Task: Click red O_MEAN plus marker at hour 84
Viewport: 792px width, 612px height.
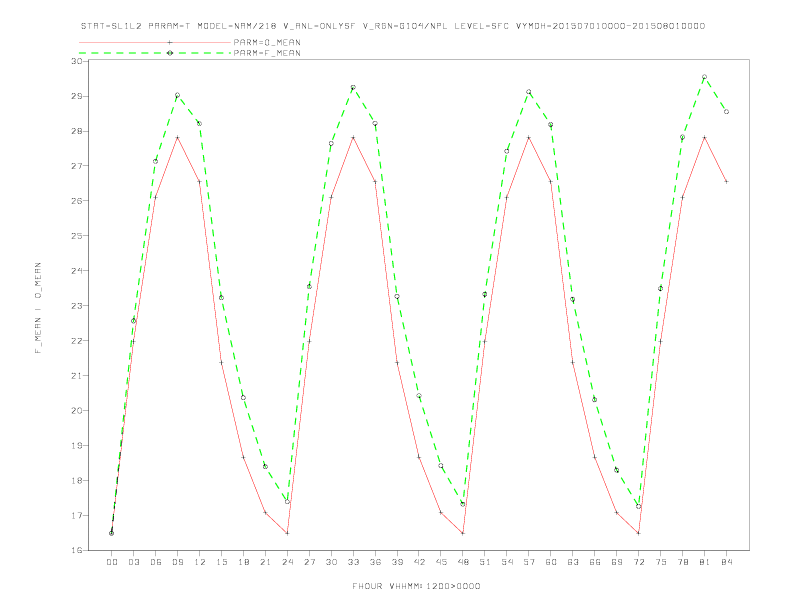Action: pyautogui.click(x=726, y=181)
